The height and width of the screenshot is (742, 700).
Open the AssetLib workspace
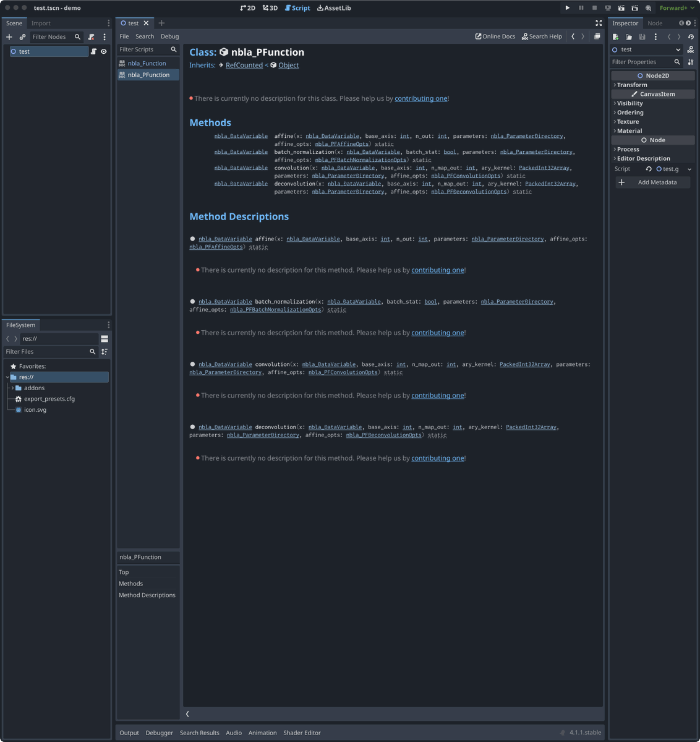(334, 8)
